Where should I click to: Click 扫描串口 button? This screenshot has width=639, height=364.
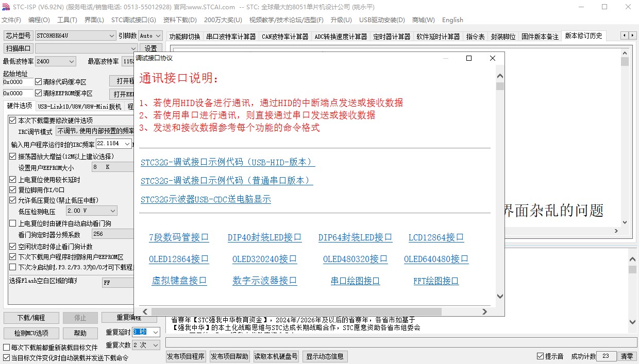coord(19,48)
